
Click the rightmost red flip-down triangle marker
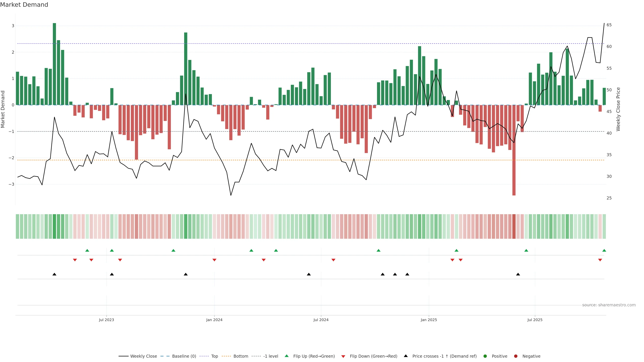600,260
